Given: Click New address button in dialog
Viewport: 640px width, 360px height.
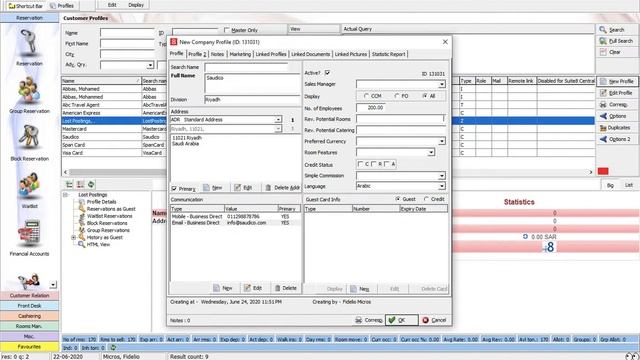Looking at the screenshot, I should pyautogui.click(x=213, y=188).
